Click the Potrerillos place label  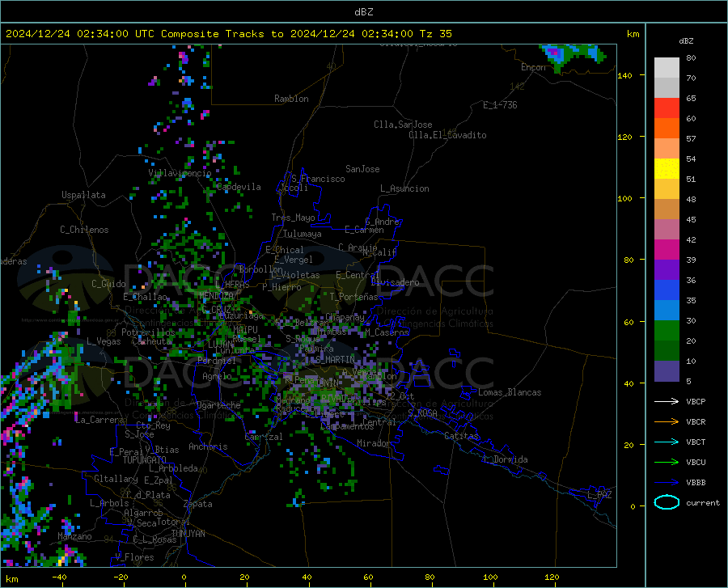[148, 332]
